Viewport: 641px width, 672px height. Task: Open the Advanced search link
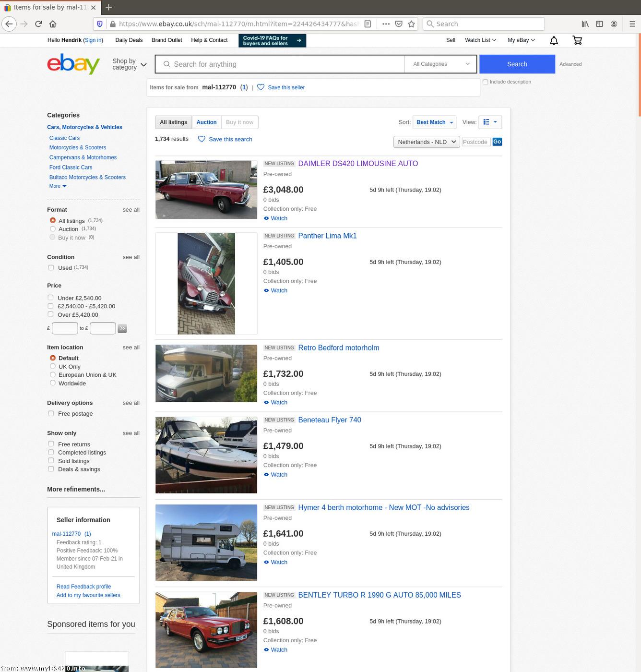coord(570,64)
